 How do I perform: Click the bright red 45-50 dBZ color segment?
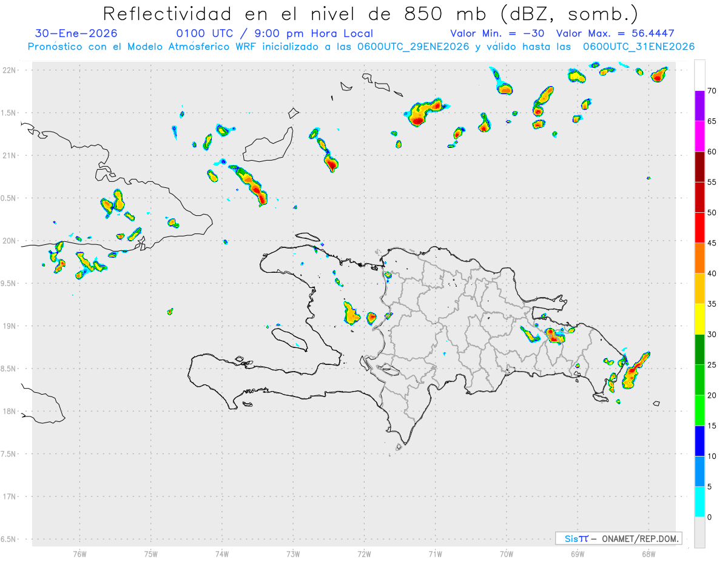point(699,228)
